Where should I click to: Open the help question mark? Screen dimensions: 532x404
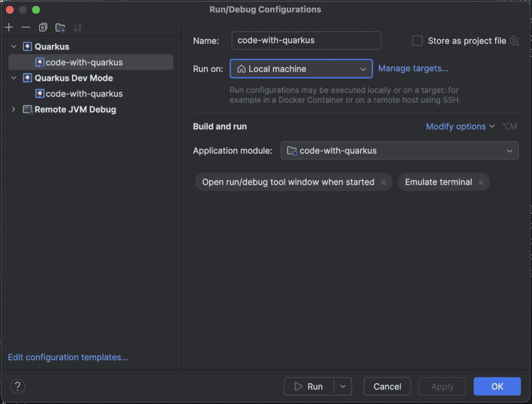tap(18, 386)
